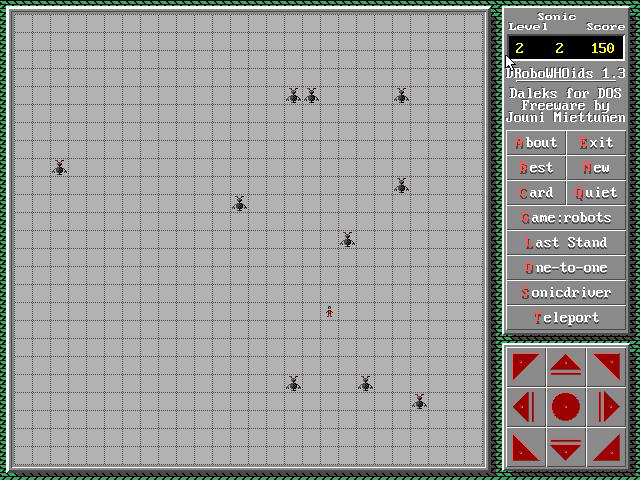
Task: Move player down with the down arrow
Action: 566,447
